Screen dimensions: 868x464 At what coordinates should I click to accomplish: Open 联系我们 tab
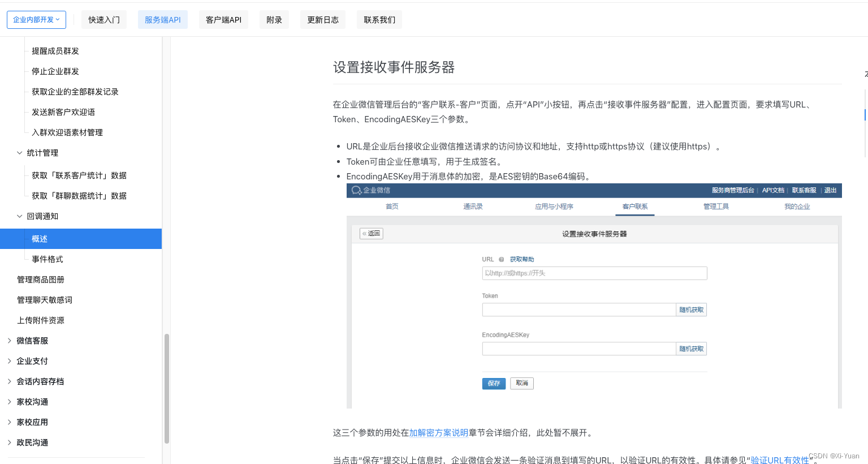(x=379, y=20)
